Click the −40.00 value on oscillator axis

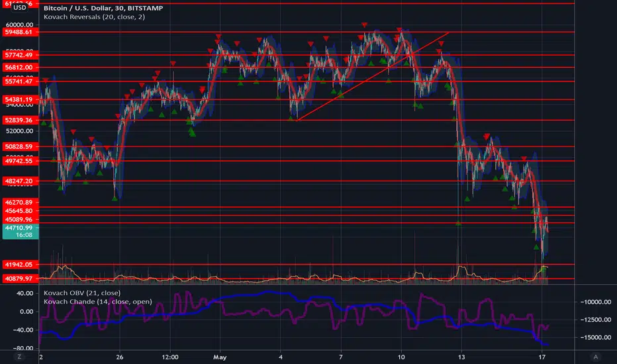point(23,330)
